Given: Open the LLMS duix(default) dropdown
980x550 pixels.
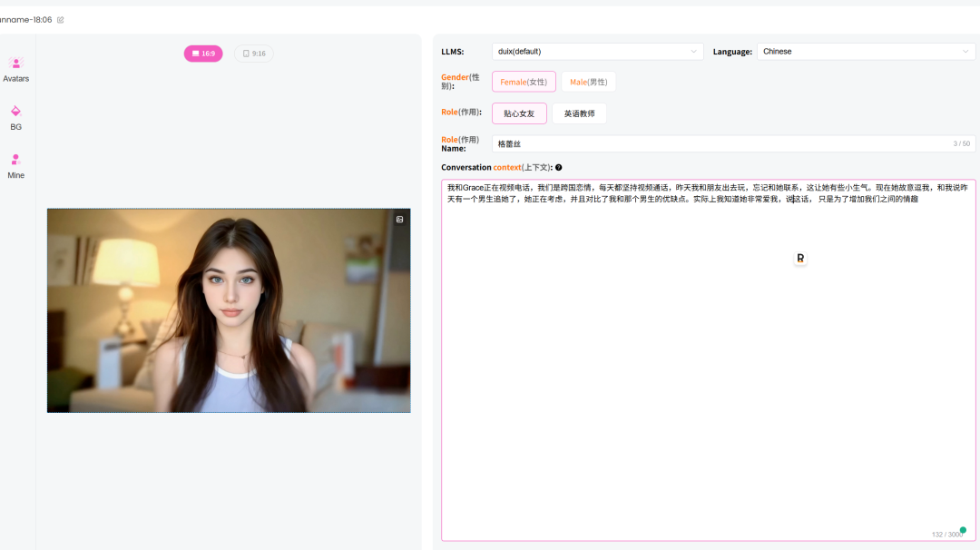Looking at the screenshot, I should pos(597,51).
